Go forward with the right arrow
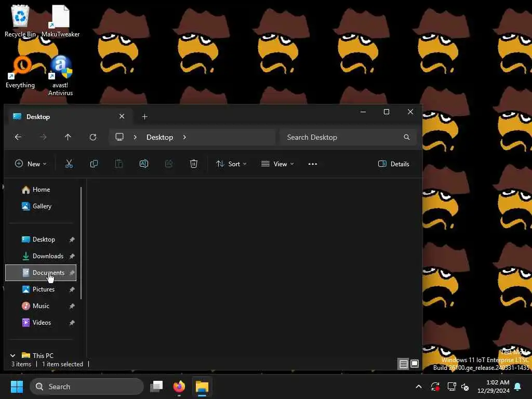The width and height of the screenshot is (532, 399). point(43,137)
